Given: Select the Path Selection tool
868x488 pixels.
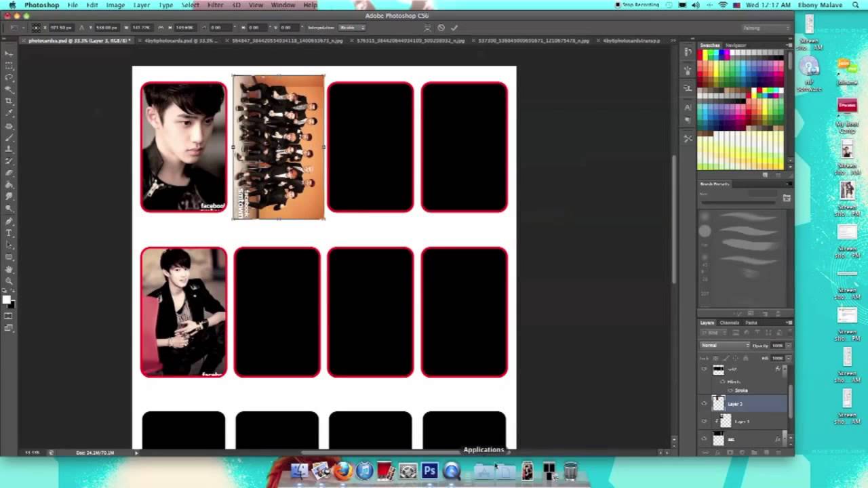Looking at the screenshot, I should (9, 245).
